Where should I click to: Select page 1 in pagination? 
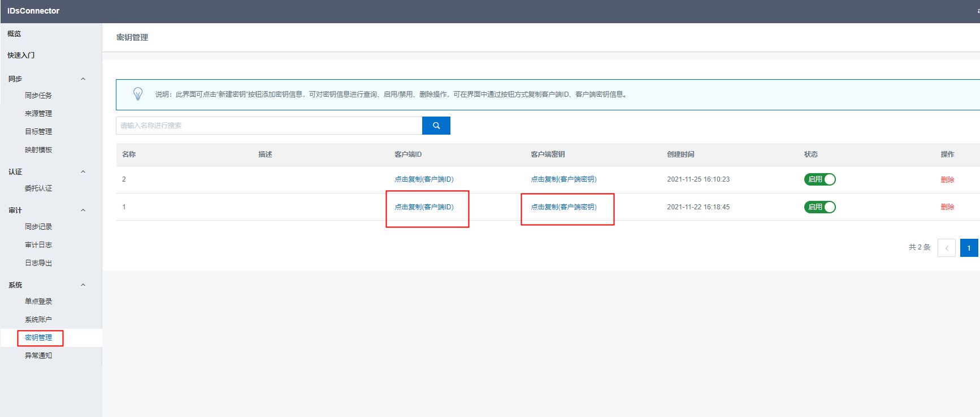tap(969, 248)
